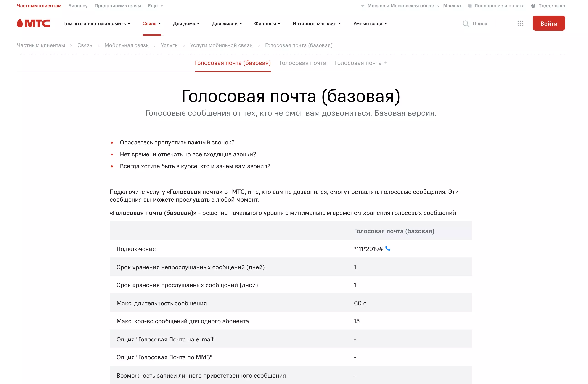Click the Пополнение и оплата link

pyautogui.click(x=499, y=6)
